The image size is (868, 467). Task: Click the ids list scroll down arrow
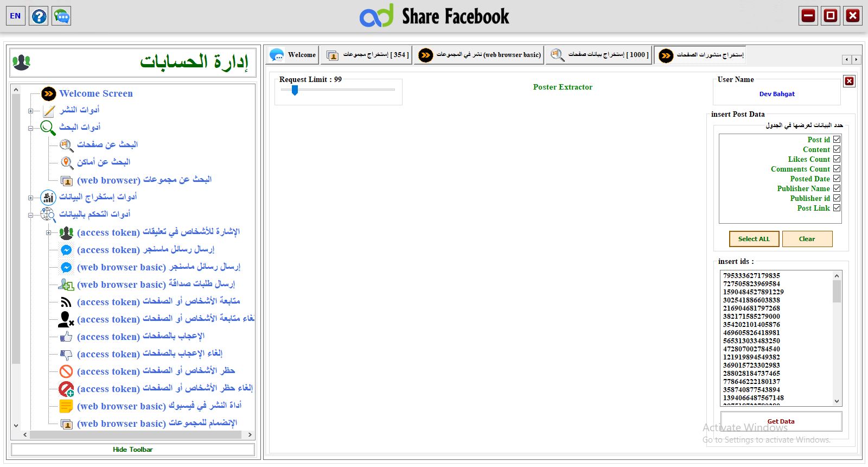(837, 401)
